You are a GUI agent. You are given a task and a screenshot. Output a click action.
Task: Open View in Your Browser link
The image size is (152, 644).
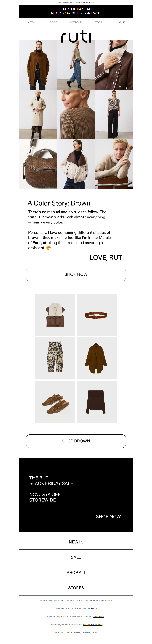point(85,3)
